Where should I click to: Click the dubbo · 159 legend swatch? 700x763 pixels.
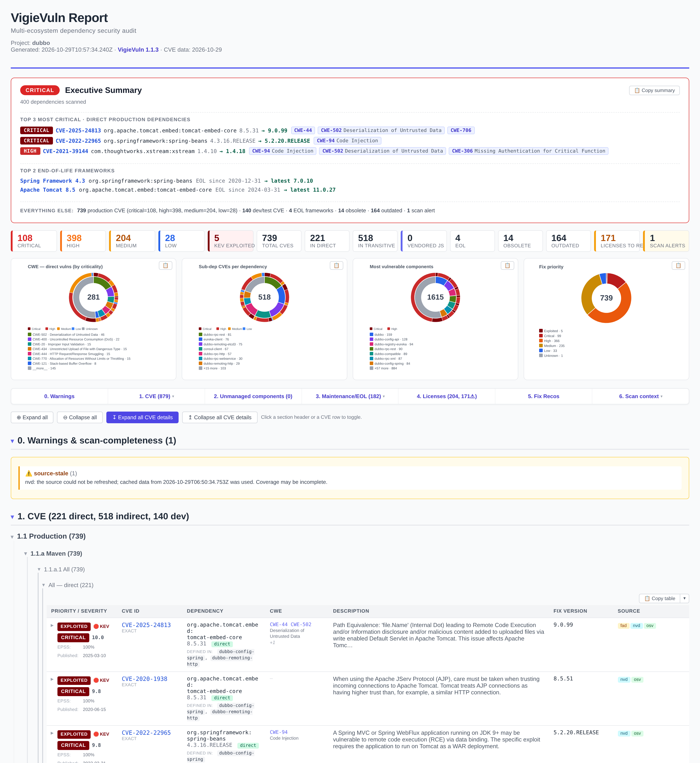(372, 335)
